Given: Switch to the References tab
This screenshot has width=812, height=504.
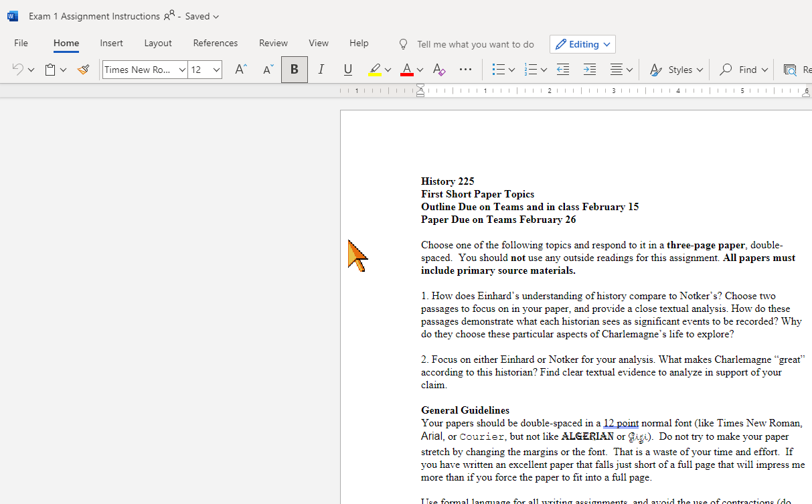Looking at the screenshot, I should coord(216,43).
